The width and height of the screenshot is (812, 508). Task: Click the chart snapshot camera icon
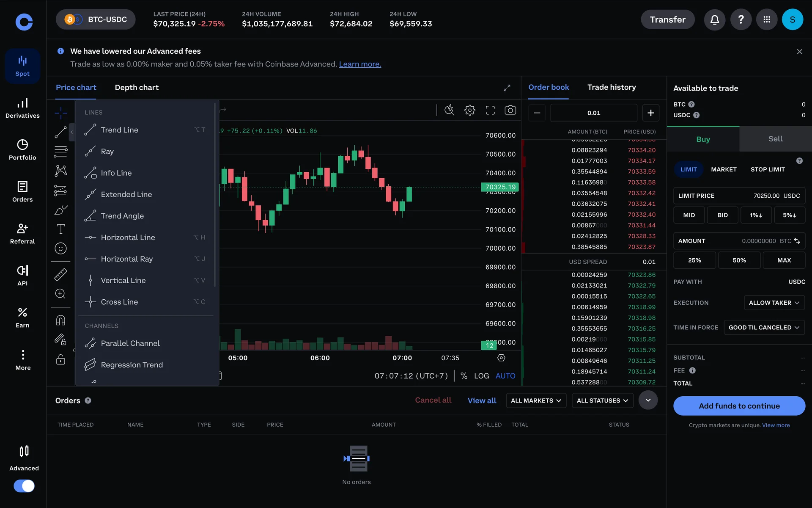click(x=510, y=110)
